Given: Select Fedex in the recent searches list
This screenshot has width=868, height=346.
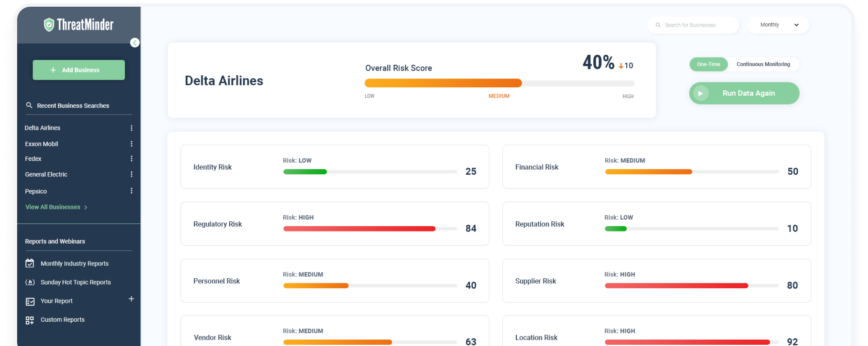Looking at the screenshot, I should pos(33,159).
